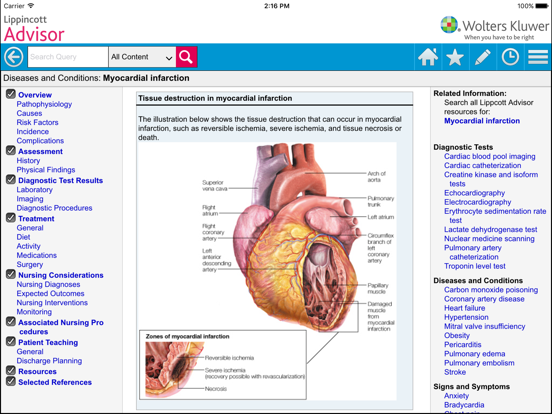Go back with the circled arrow icon
The width and height of the screenshot is (552, 414).
click(14, 57)
